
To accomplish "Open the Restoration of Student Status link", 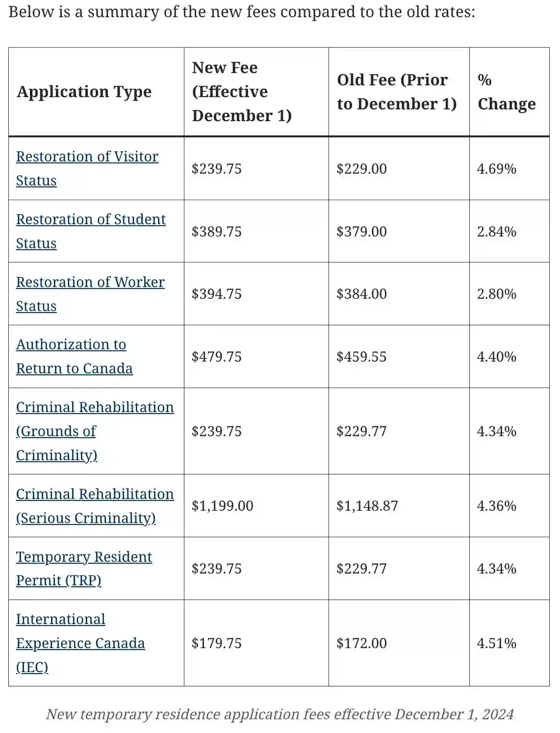I will pos(91,220).
